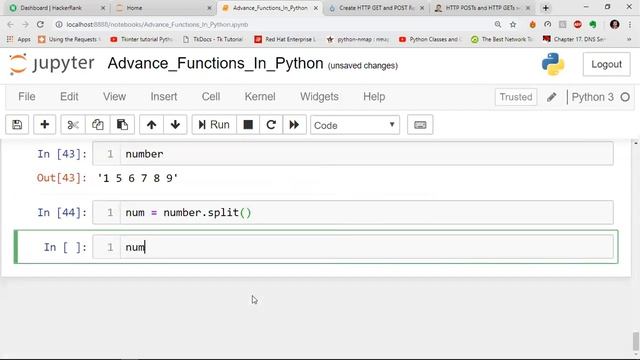Cut selected cells with scissors icon
The width and height of the screenshot is (640, 360).
73,125
